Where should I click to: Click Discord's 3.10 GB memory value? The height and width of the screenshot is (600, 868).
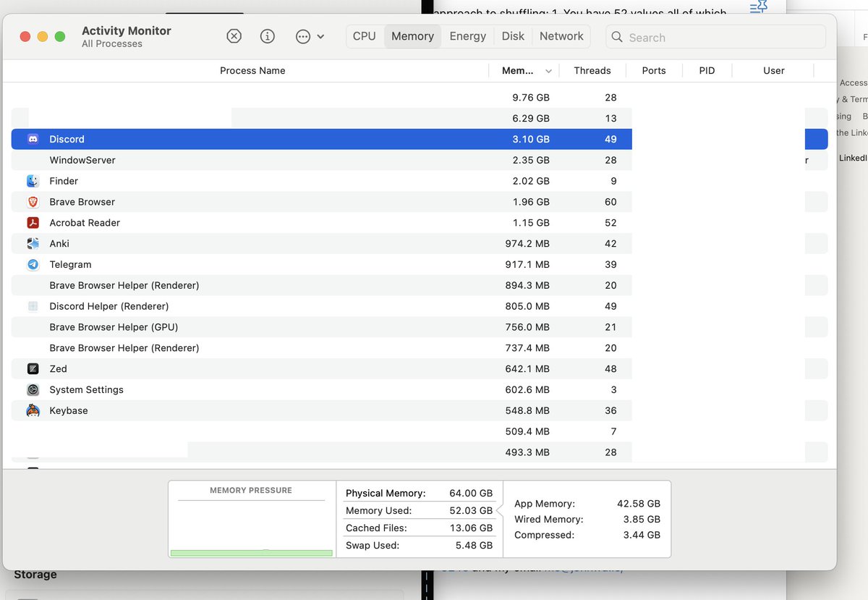pyautogui.click(x=531, y=139)
